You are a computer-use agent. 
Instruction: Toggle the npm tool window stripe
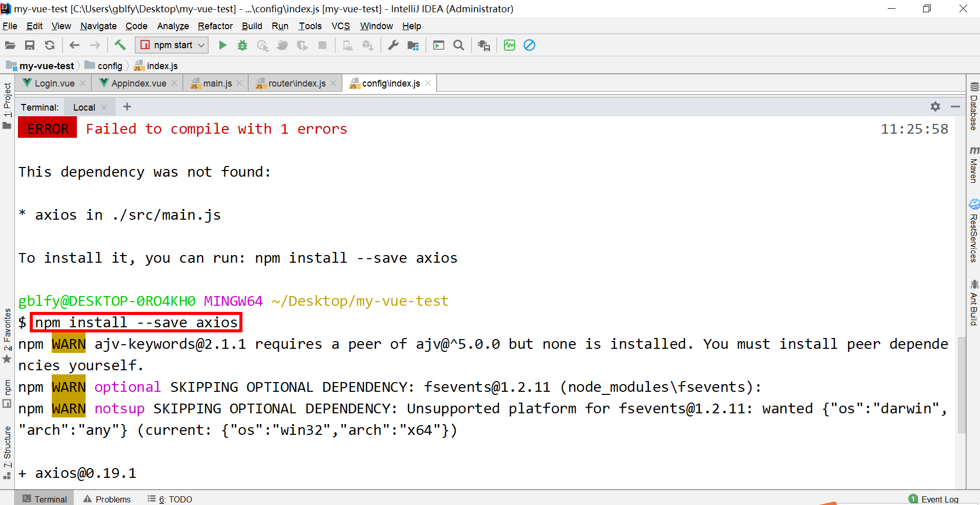[7, 393]
